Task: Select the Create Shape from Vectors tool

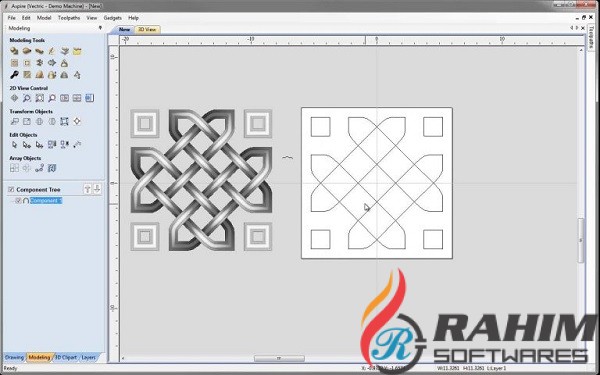Action: coord(14,51)
